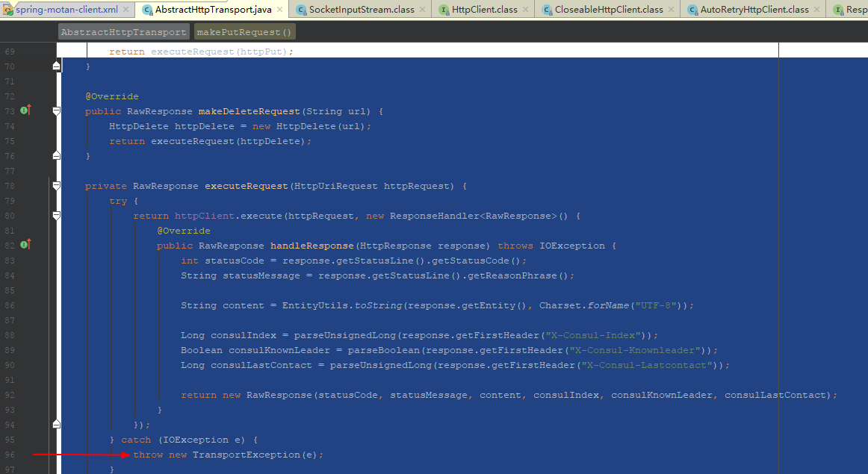The height and width of the screenshot is (474, 868).
Task: Click the class icon on SocketInputStream.class tab
Action: (300, 10)
